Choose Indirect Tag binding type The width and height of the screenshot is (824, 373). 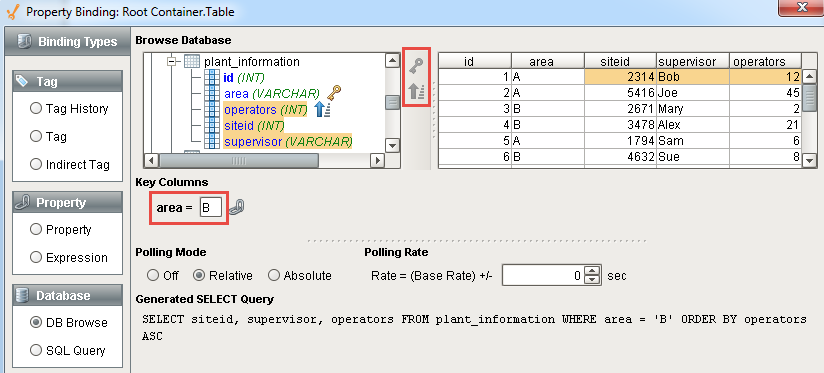tap(36, 164)
